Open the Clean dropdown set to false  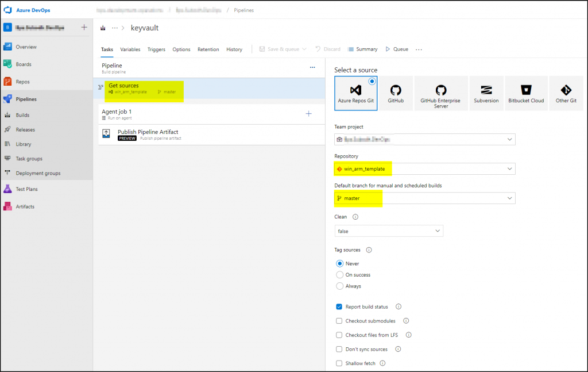pos(389,231)
